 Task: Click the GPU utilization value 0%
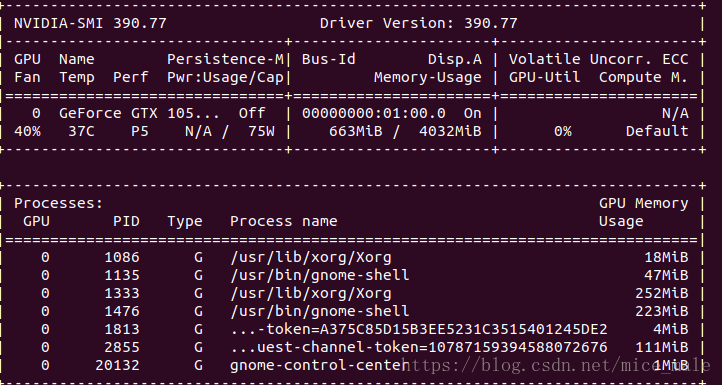(x=563, y=131)
